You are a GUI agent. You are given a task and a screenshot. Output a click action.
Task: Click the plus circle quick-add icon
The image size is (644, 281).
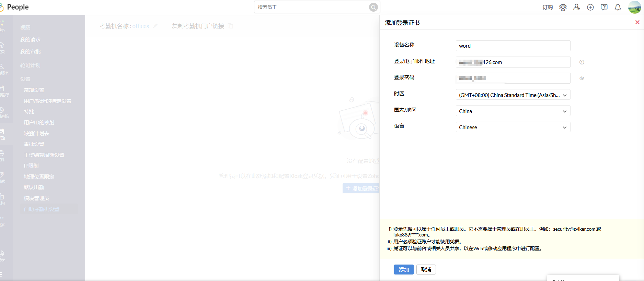click(x=590, y=7)
